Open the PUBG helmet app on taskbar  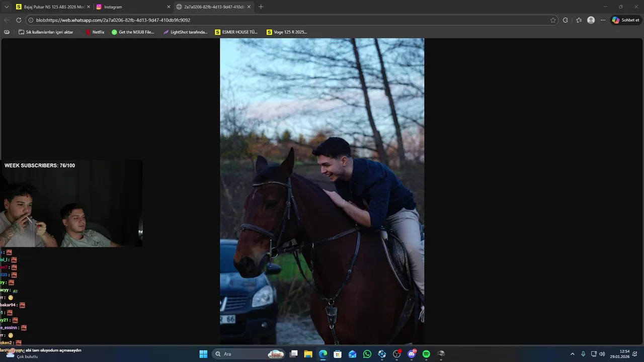(x=441, y=354)
